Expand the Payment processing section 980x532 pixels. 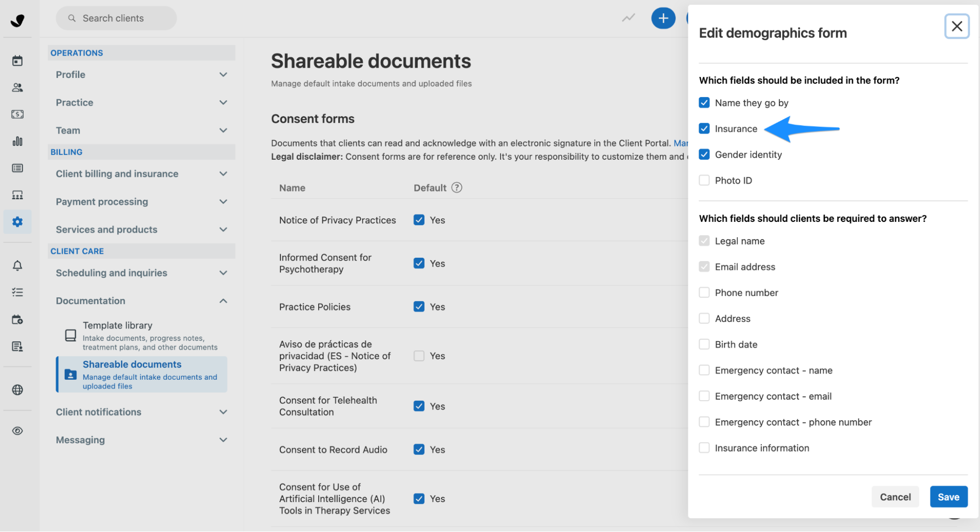pyautogui.click(x=141, y=202)
